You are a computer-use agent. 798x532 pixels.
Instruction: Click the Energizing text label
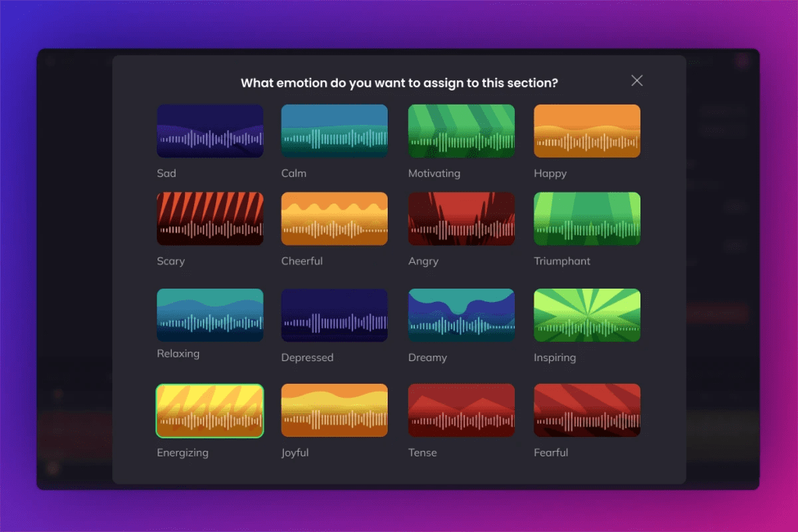point(183,452)
